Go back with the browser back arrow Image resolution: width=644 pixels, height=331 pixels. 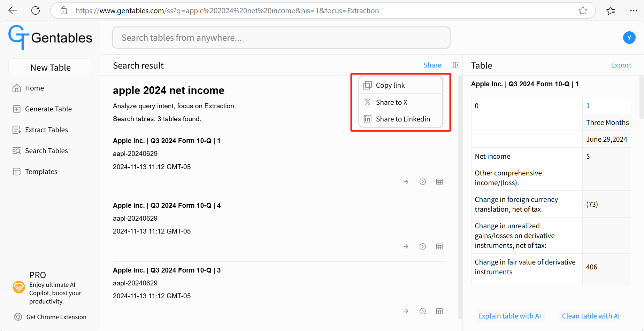(x=13, y=10)
